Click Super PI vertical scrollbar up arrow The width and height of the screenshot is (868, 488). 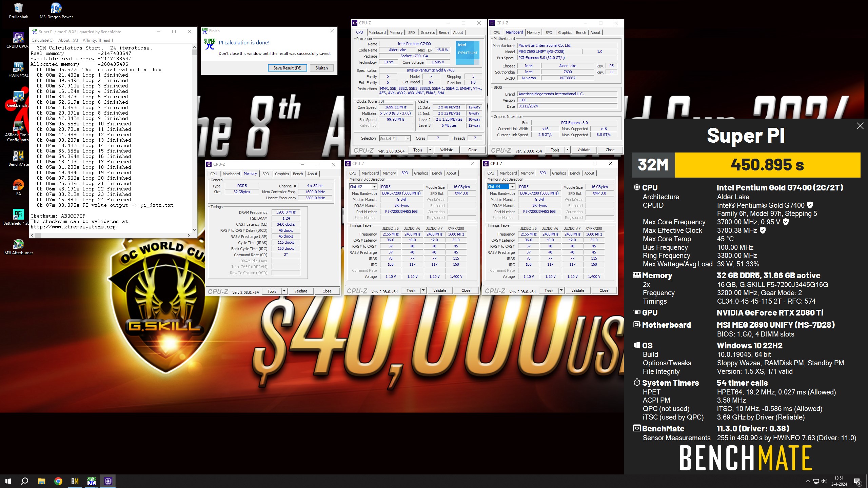coord(194,47)
